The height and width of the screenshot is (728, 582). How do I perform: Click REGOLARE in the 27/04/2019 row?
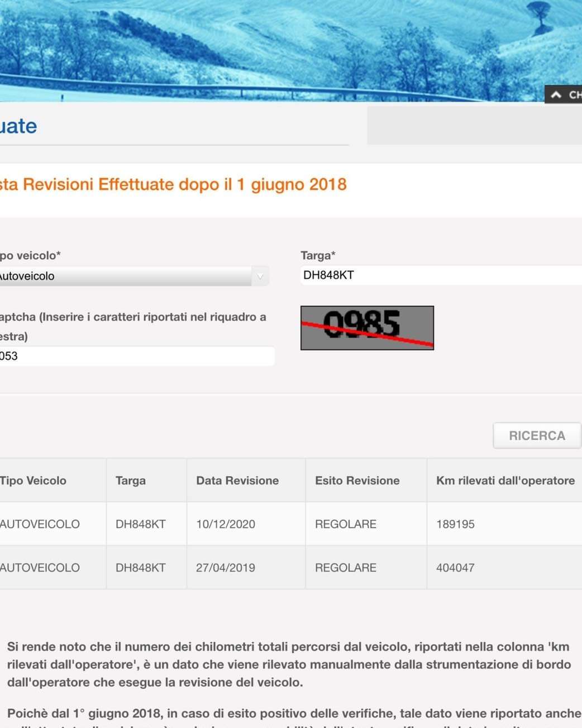346,568
